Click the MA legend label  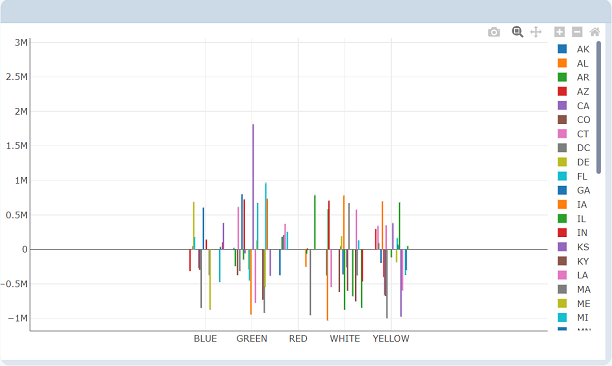point(584,290)
